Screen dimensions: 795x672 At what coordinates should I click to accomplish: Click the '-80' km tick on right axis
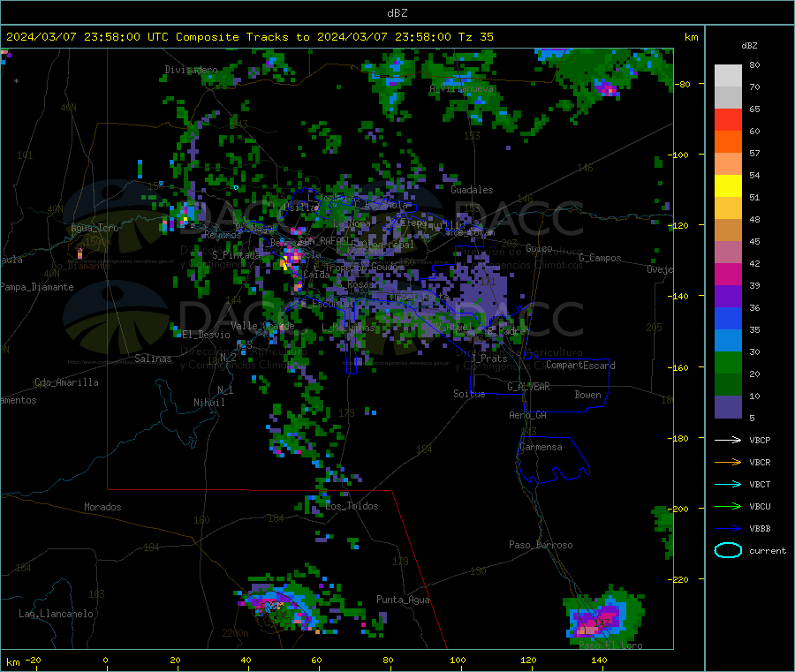tap(684, 84)
